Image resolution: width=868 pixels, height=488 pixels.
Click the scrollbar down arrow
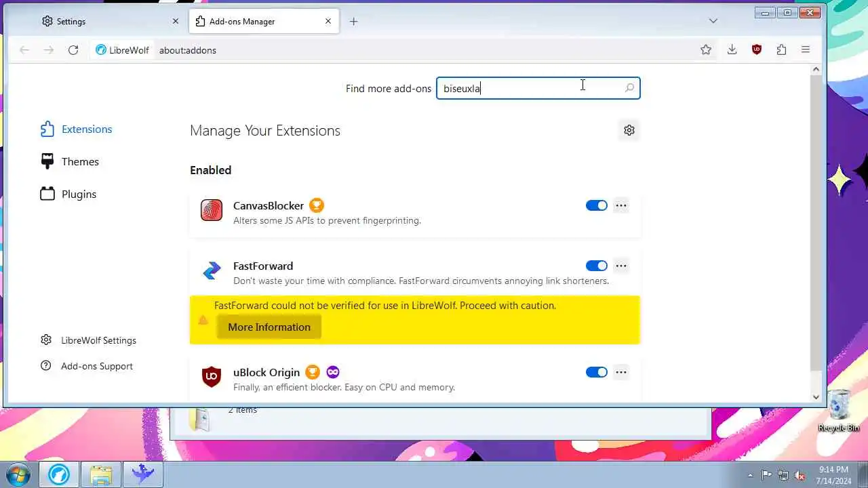coord(816,397)
